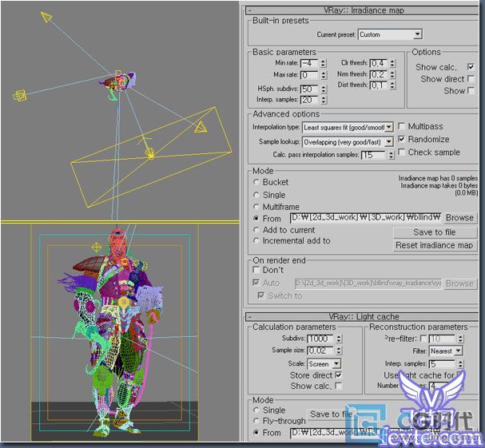Click the Min rate spinner arrows
Viewport: 485px width, 448px height.
pyautogui.click(x=324, y=63)
